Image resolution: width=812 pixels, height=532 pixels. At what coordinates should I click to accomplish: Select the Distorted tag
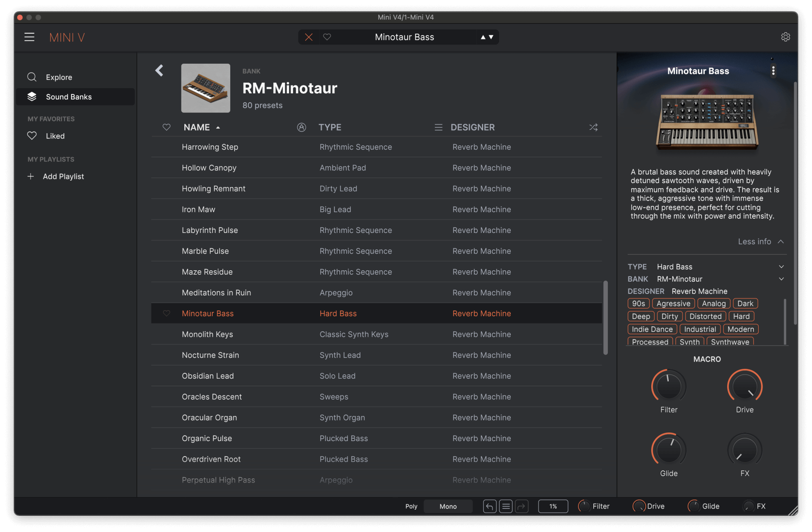pyautogui.click(x=705, y=316)
